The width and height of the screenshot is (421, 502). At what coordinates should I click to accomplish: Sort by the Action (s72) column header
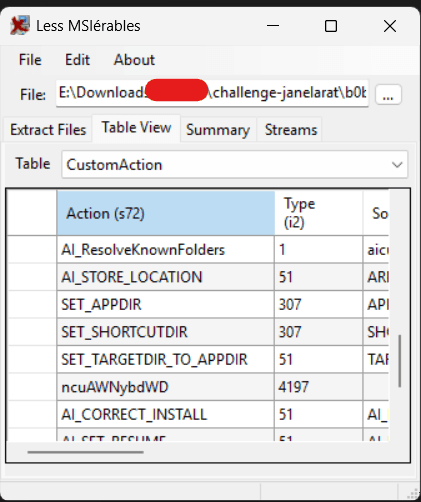166,213
